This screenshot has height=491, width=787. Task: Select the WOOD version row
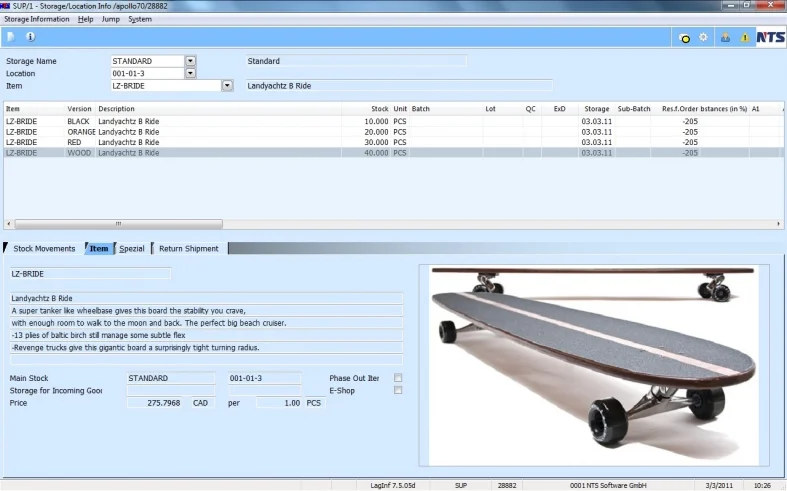tap(393, 153)
